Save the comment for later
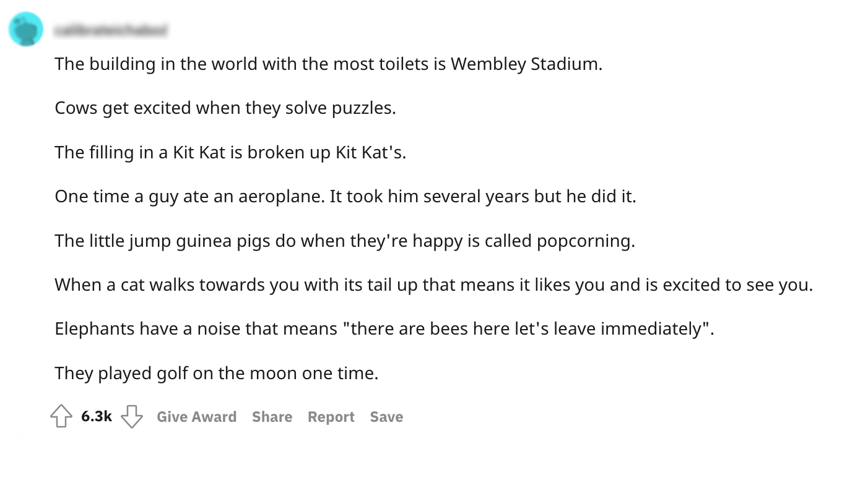This screenshot has width=868, height=480. [x=386, y=417]
